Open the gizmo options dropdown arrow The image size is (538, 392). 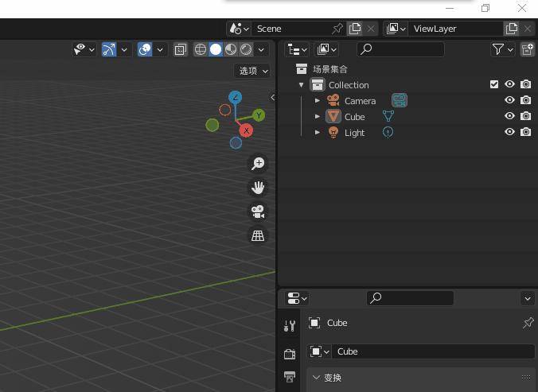(124, 49)
